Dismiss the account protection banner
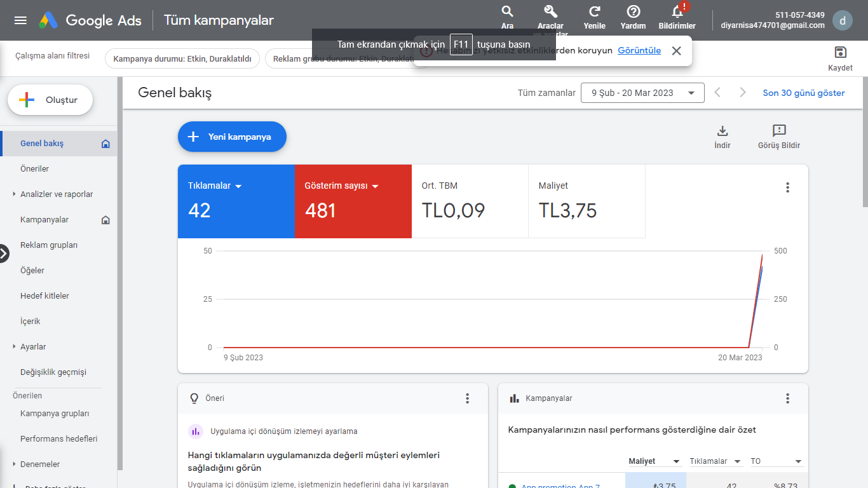Screen dimensions: 868x488 [x=676, y=51]
